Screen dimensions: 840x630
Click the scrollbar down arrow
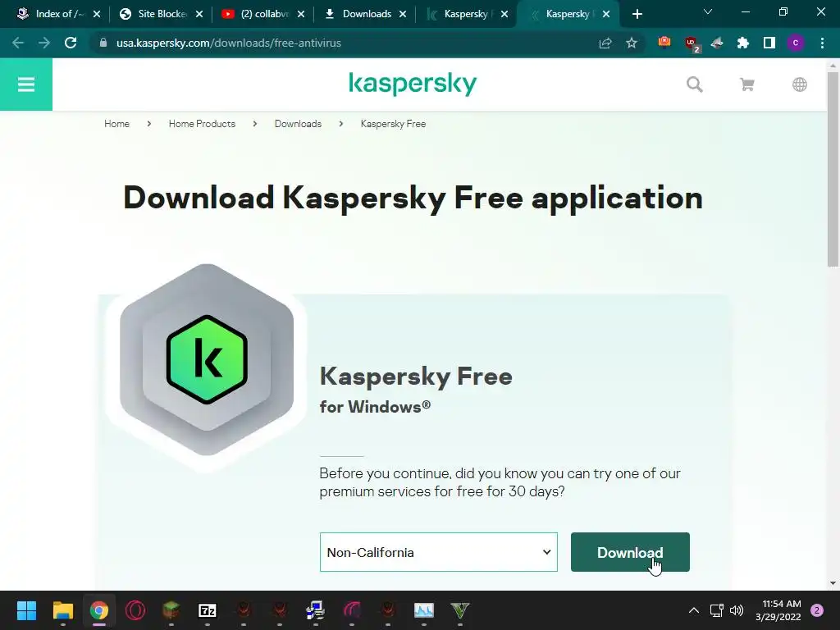(833, 583)
